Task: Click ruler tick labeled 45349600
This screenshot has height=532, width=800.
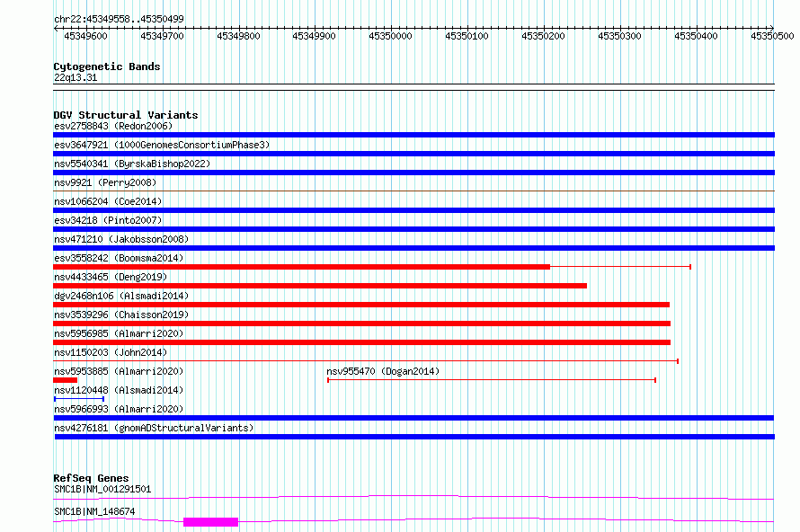Action: point(85,36)
